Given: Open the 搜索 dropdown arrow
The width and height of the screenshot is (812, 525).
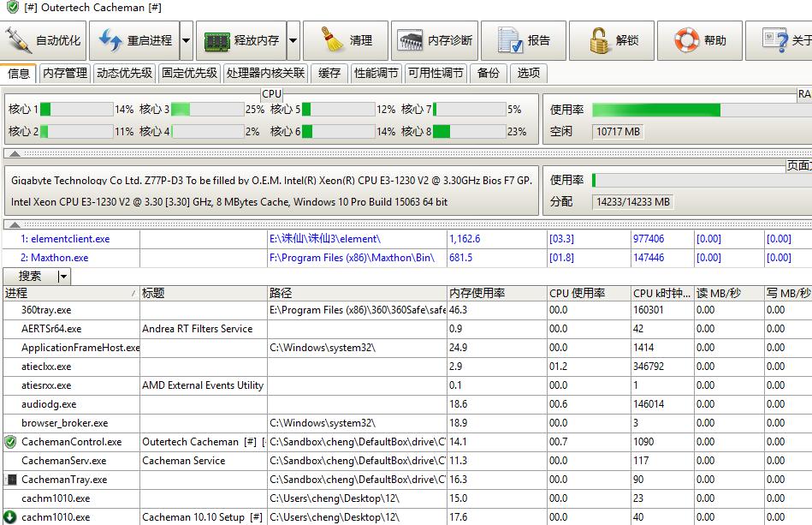Looking at the screenshot, I should 63,277.
